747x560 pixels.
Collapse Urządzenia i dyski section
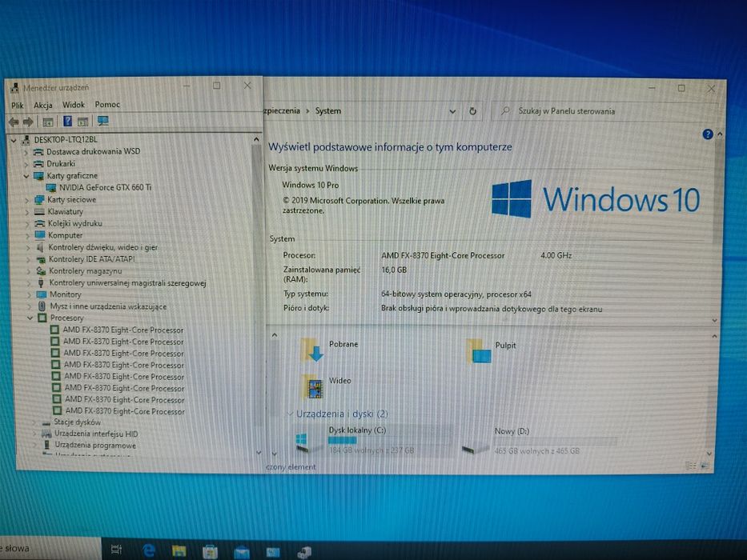pos(290,414)
